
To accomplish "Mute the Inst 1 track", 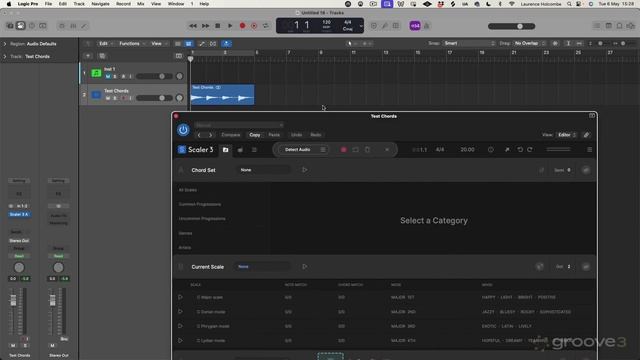I will [x=108, y=76].
